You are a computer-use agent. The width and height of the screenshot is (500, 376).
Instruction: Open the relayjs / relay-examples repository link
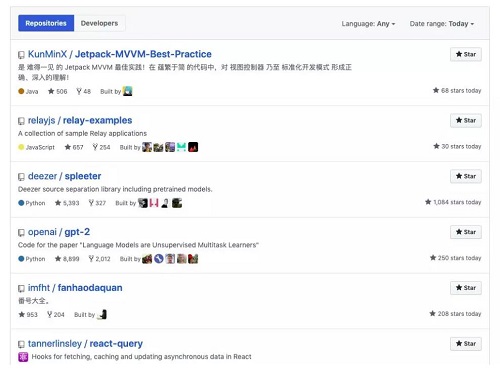pos(80,120)
